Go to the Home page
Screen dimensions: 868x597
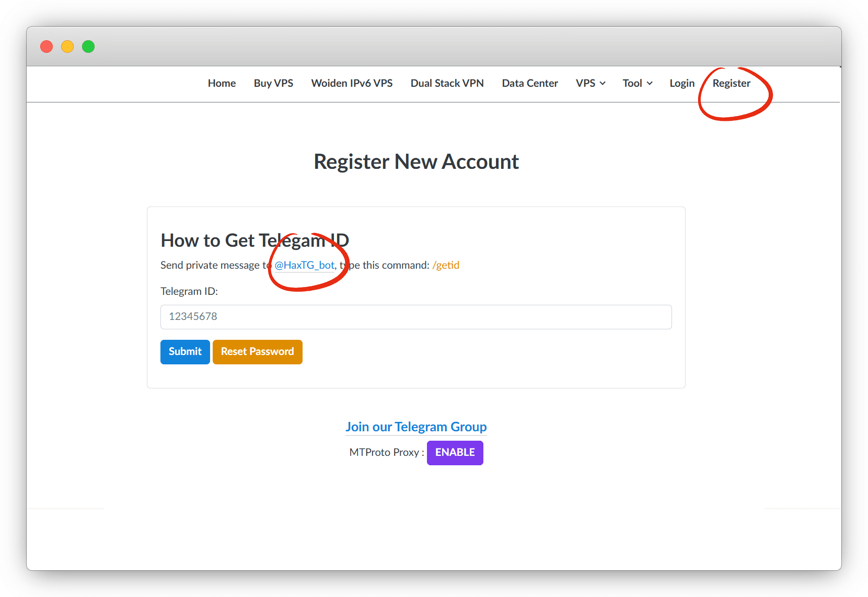click(222, 83)
